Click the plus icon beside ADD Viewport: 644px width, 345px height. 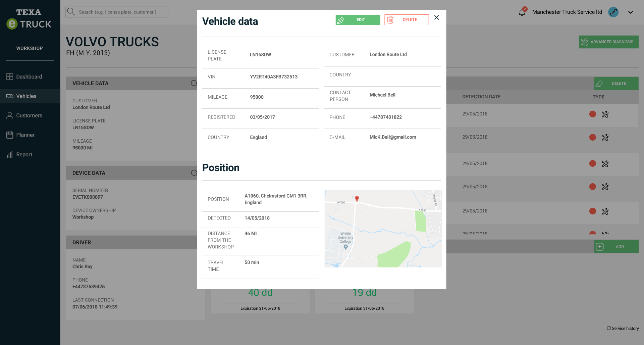600,247
